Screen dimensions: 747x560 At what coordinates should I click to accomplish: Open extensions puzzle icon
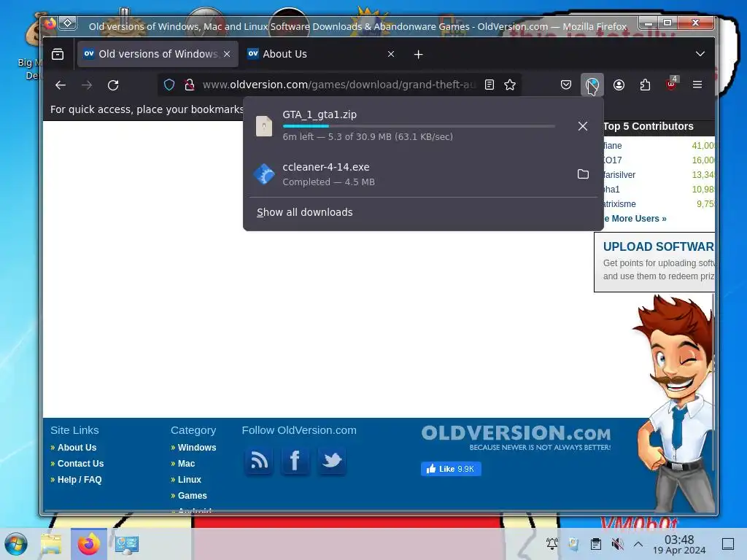pos(645,85)
